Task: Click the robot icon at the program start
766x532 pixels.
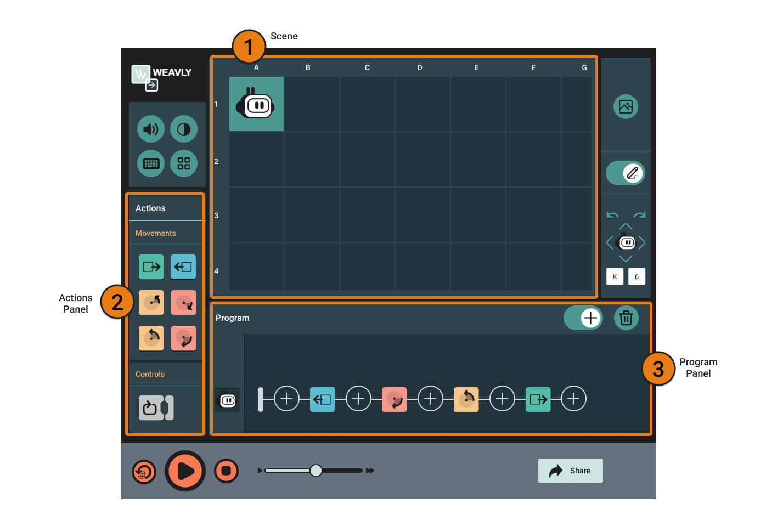Action: tap(227, 400)
